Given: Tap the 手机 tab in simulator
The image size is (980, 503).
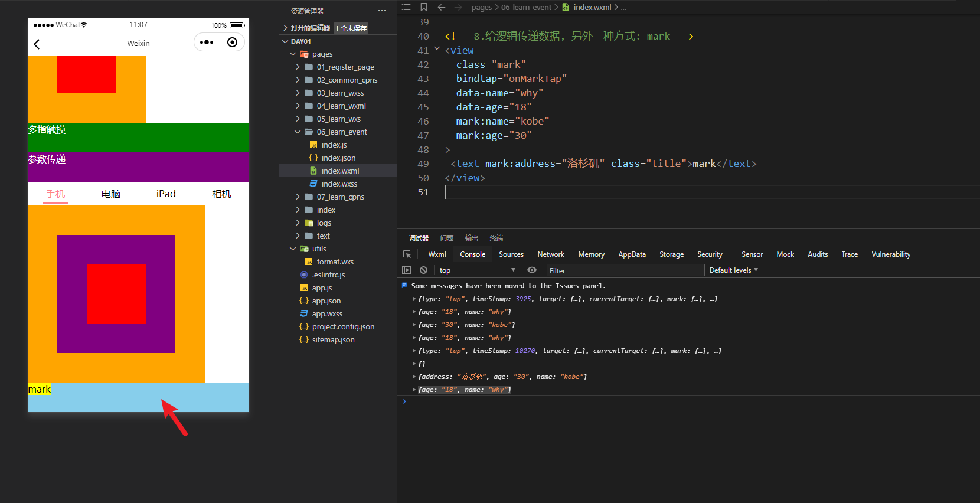Looking at the screenshot, I should (x=55, y=194).
